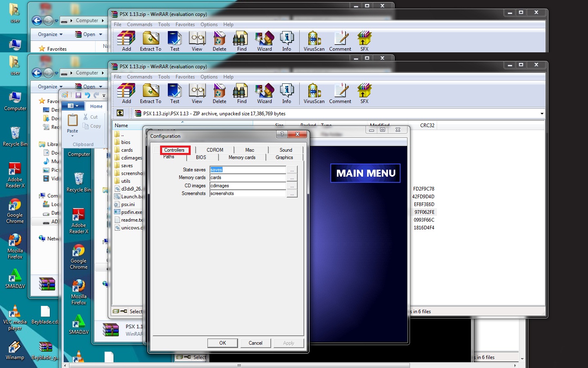Open the archive path dropdown arrow in WinRAR
This screenshot has height=368, width=588.
(x=542, y=114)
